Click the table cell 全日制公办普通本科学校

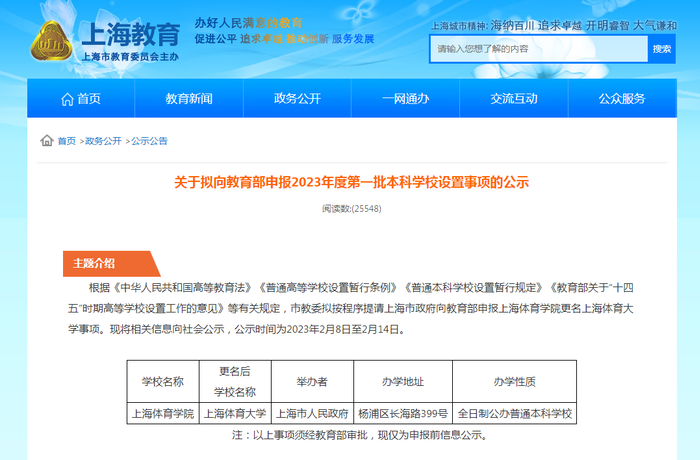[x=514, y=414]
